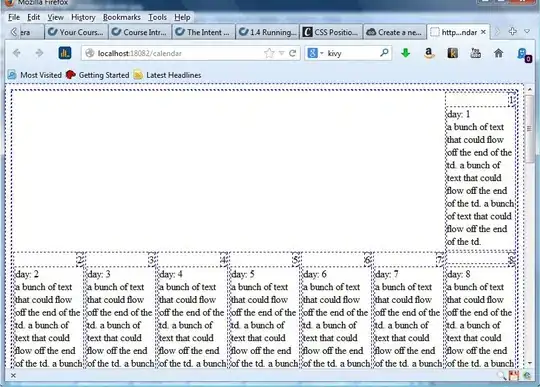Click the 'day: 5' text
Screen dimensions: 540x387
242,274
